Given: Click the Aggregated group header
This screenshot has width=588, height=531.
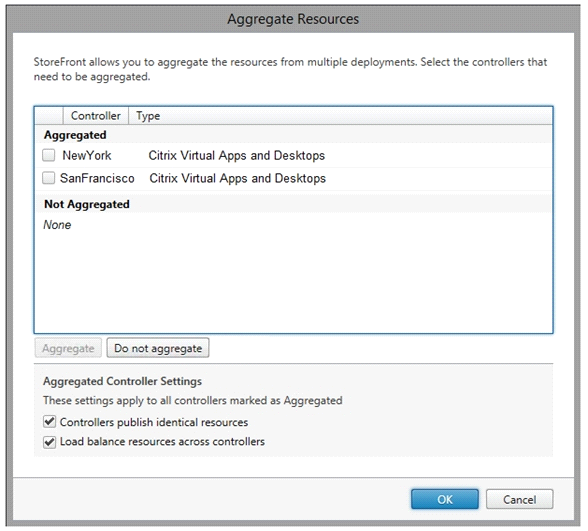Looking at the screenshot, I should [75, 135].
